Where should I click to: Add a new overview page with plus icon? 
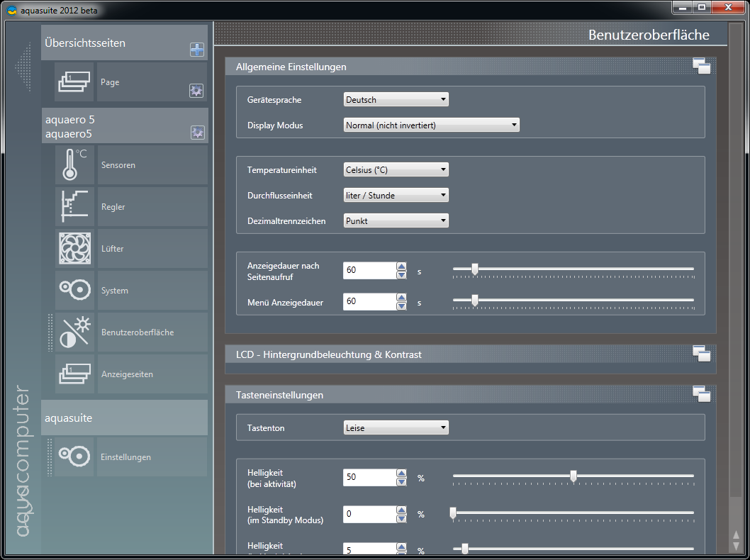(x=197, y=49)
